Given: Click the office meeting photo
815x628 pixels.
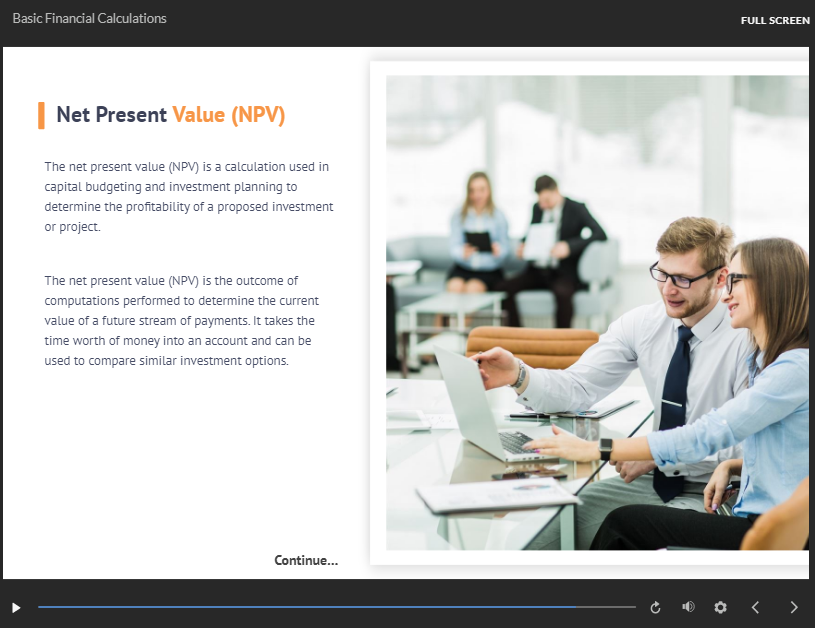Looking at the screenshot, I should pyautogui.click(x=597, y=312).
